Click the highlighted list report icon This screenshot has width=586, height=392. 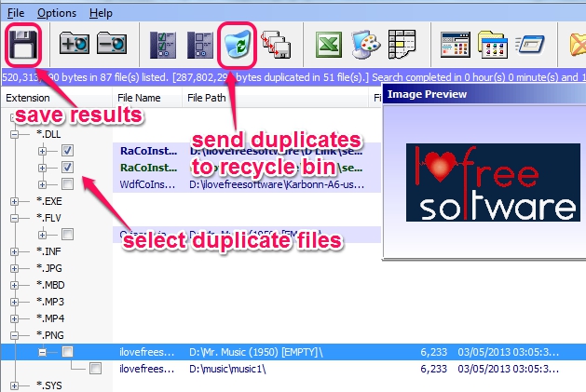click(x=402, y=45)
